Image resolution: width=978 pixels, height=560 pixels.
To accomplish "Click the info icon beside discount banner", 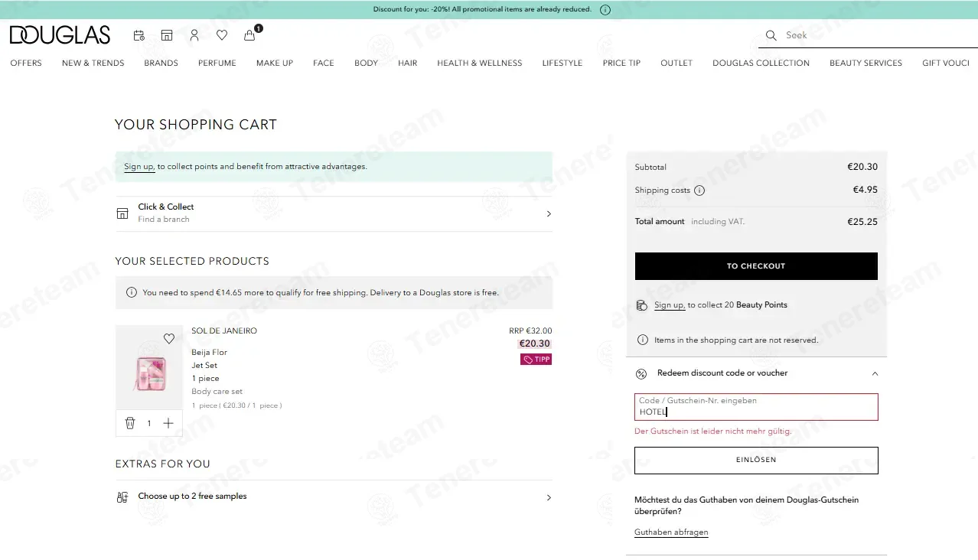I will tap(605, 10).
